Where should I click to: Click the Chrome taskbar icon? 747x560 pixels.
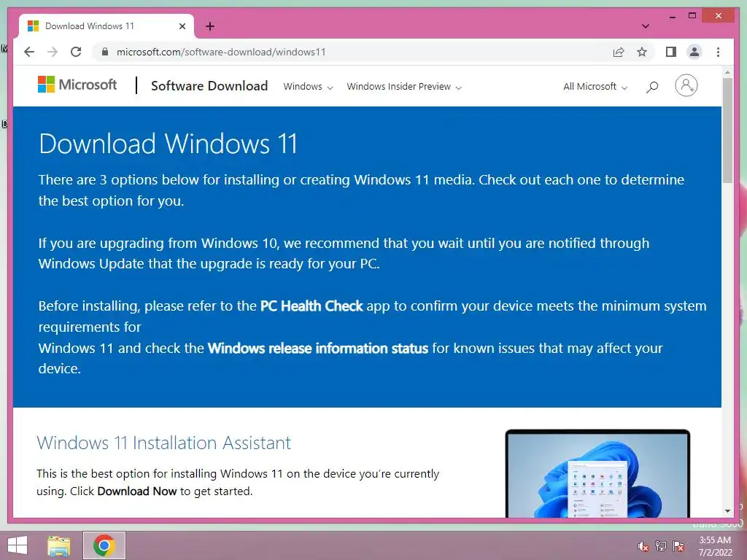pyautogui.click(x=104, y=545)
